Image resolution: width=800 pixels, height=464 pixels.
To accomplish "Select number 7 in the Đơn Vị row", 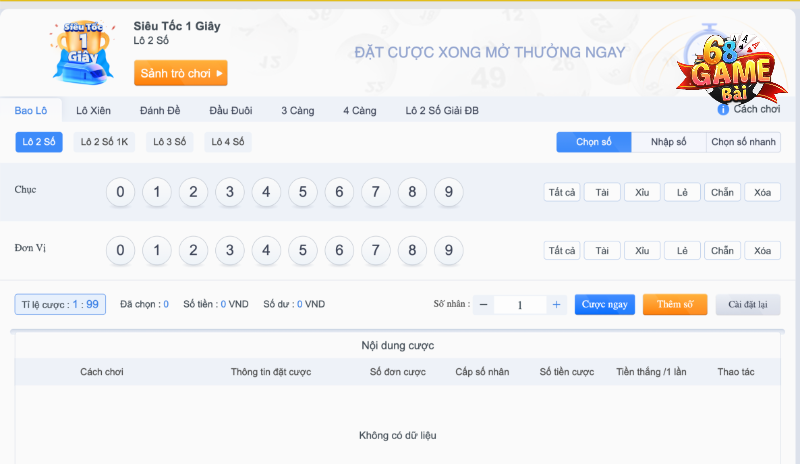I will 375,250.
